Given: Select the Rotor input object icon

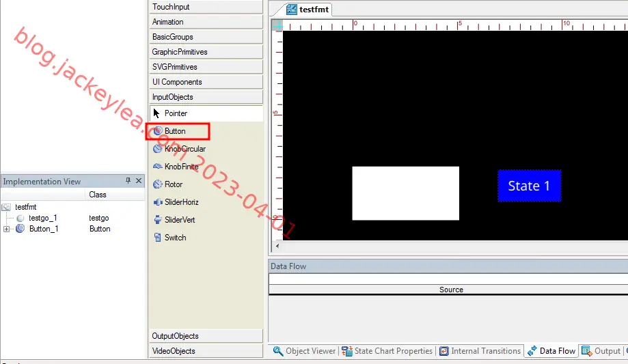Looking at the screenshot, I should click(158, 184).
